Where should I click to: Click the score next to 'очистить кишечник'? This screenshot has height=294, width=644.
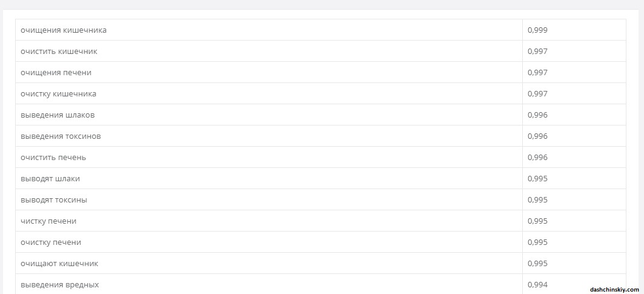537,52
